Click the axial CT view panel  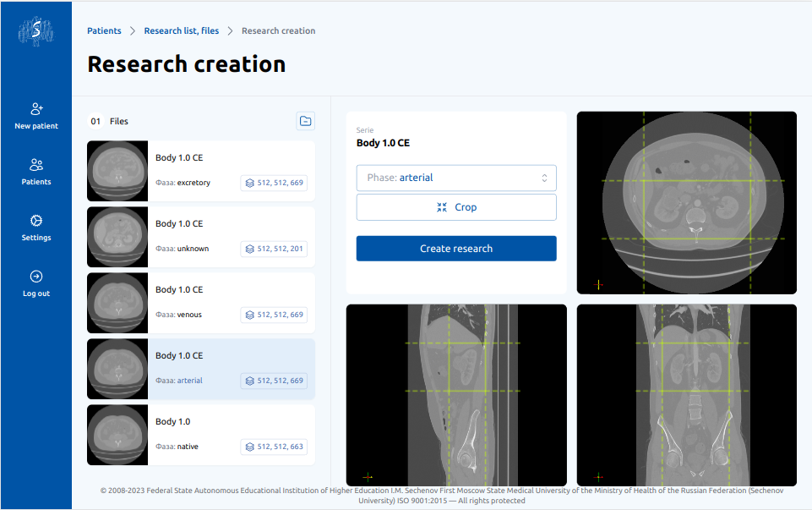pyautogui.click(x=686, y=203)
